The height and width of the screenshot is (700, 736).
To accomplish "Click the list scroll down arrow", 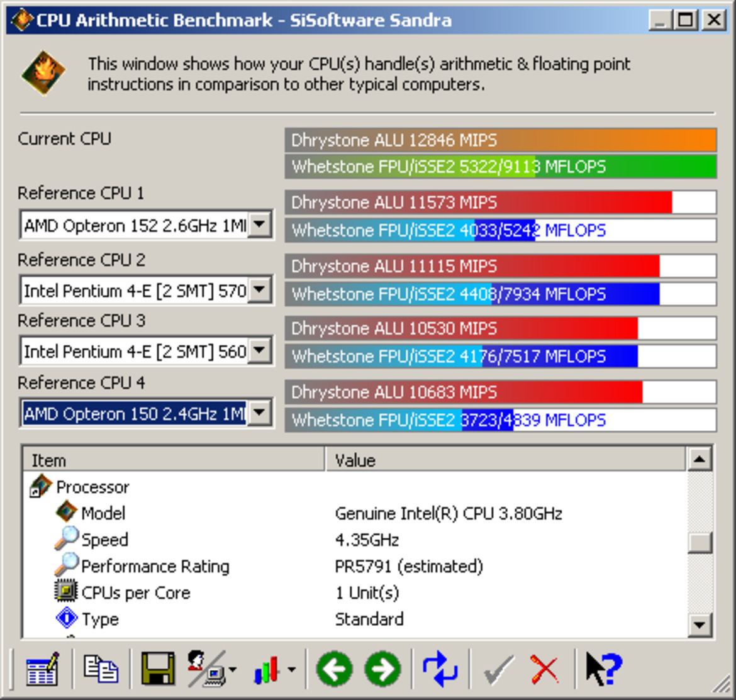I will (x=700, y=625).
